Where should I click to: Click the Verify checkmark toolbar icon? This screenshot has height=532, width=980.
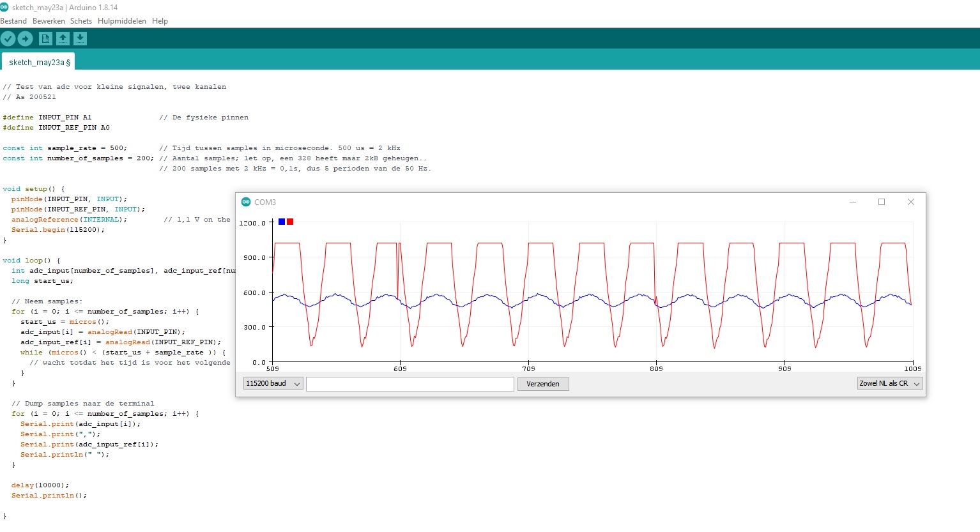8,39
